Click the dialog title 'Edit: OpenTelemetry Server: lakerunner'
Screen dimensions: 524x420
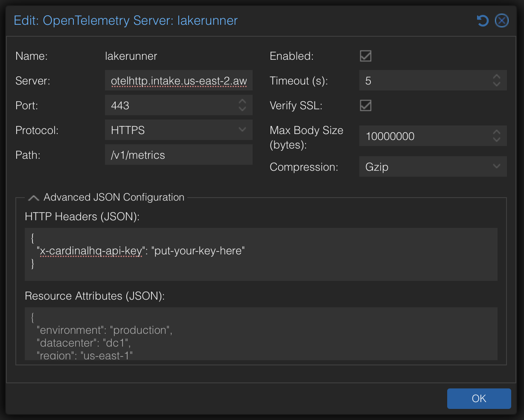click(126, 20)
